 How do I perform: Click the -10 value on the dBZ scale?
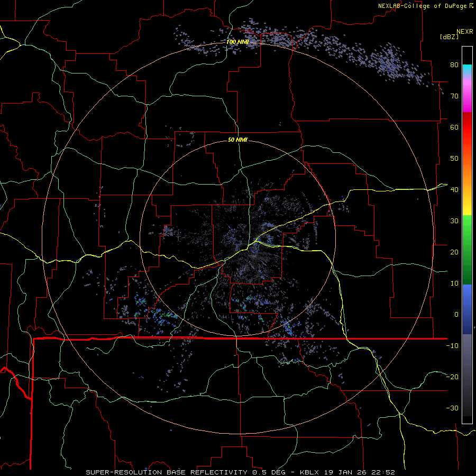[452, 346]
